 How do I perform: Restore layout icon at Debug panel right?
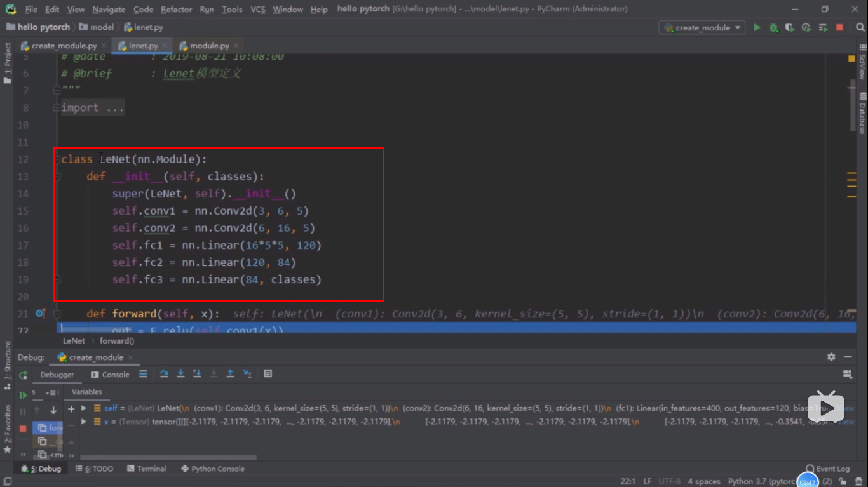(847, 374)
